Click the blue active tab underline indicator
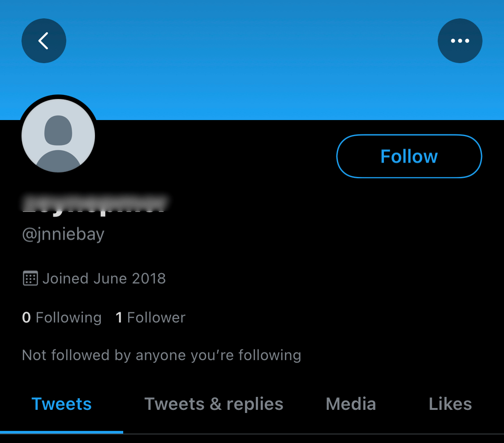 (61, 432)
